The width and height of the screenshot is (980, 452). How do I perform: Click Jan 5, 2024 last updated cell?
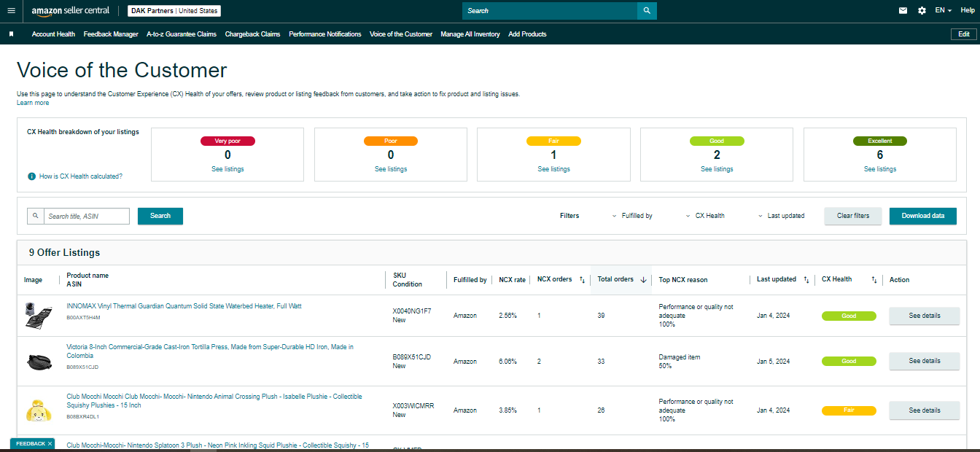[x=773, y=362]
